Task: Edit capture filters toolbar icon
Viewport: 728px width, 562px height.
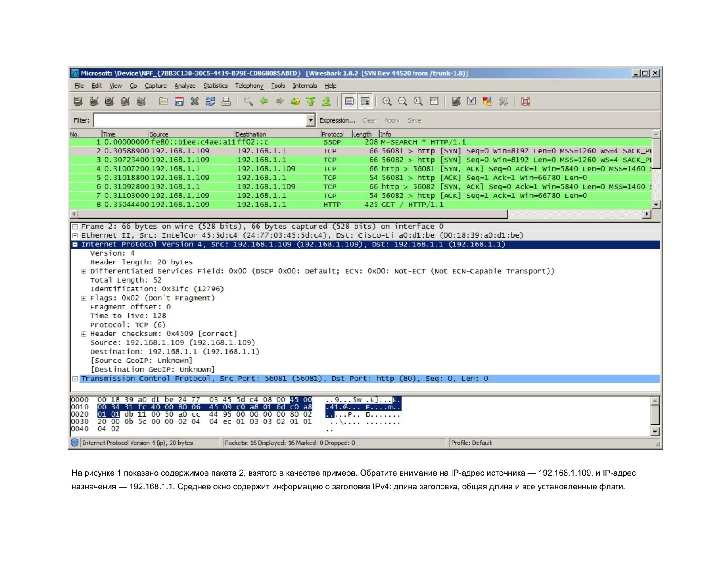Action: click(x=456, y=101)
